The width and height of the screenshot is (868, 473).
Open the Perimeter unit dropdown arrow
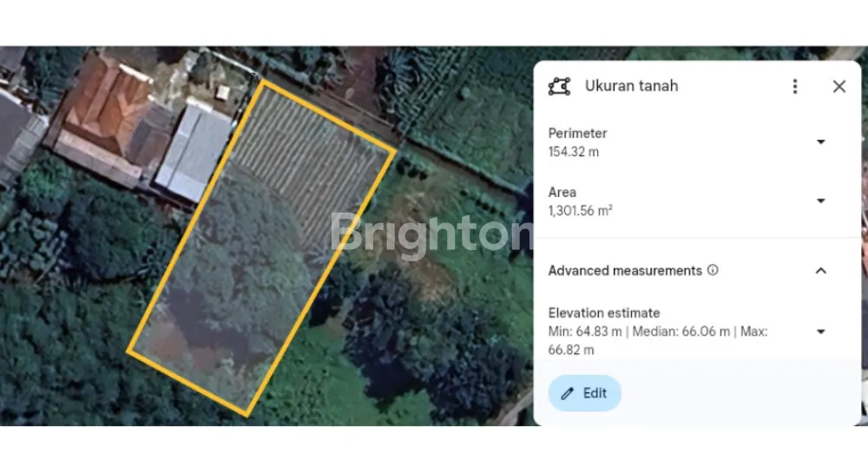820,142
